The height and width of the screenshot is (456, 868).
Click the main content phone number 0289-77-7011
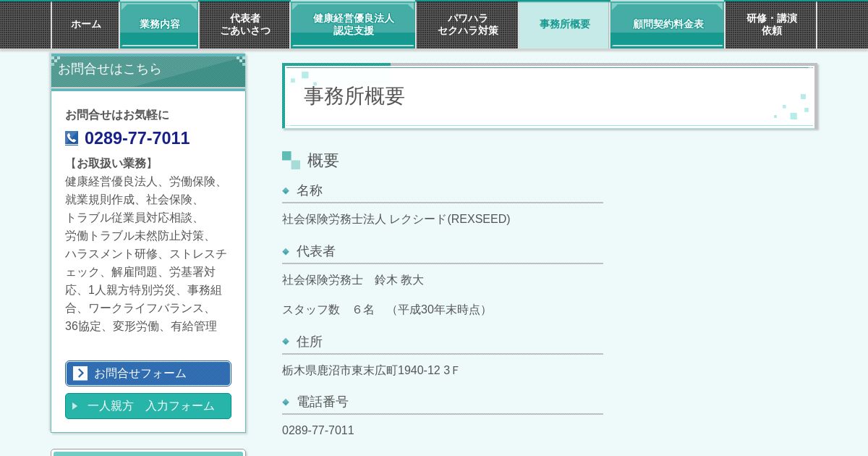click(x=318, y=431)
